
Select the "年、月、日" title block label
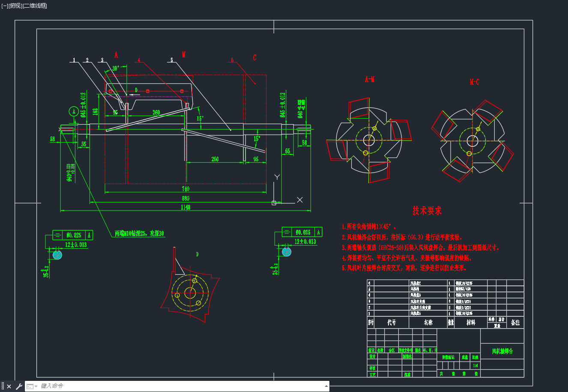430,350
